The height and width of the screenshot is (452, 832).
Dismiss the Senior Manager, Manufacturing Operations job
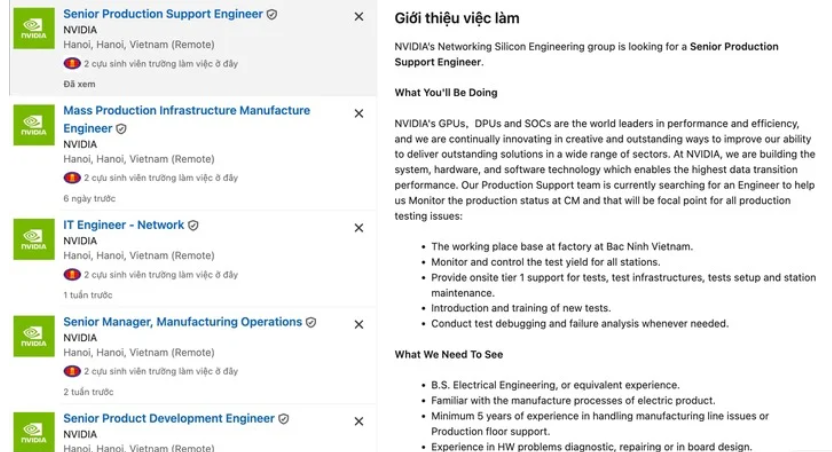point(359,325)
